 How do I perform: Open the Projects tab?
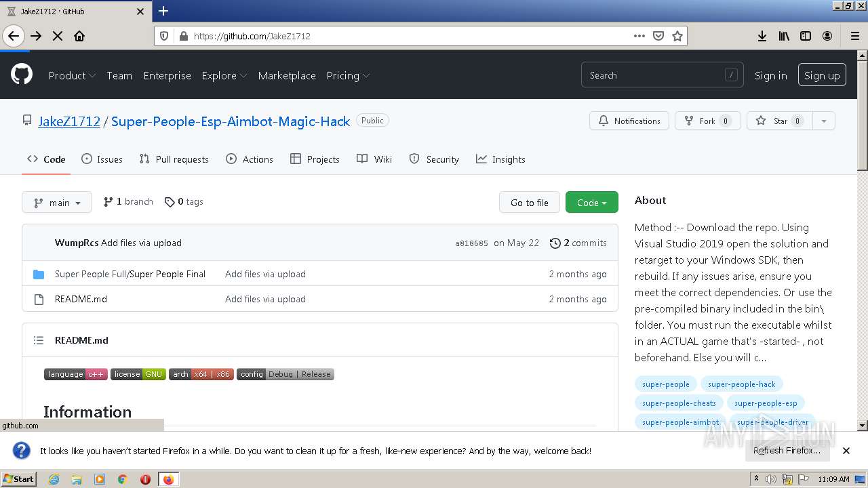point(315,159)
